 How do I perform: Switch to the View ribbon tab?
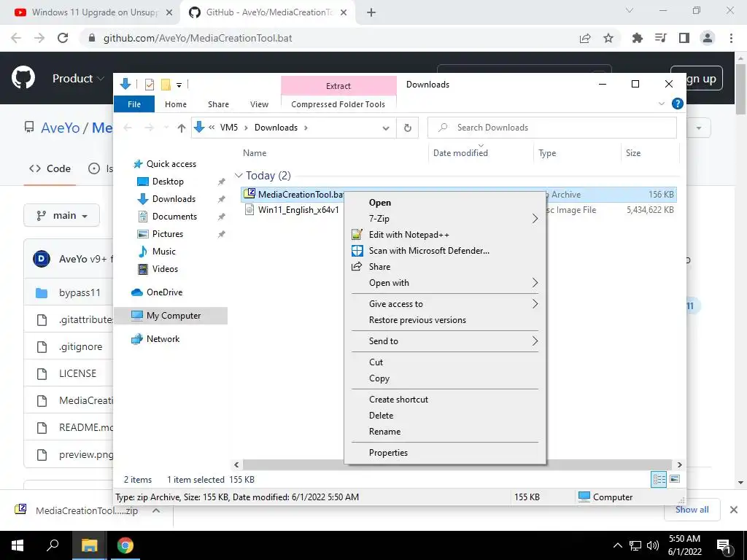coord(259,104)
